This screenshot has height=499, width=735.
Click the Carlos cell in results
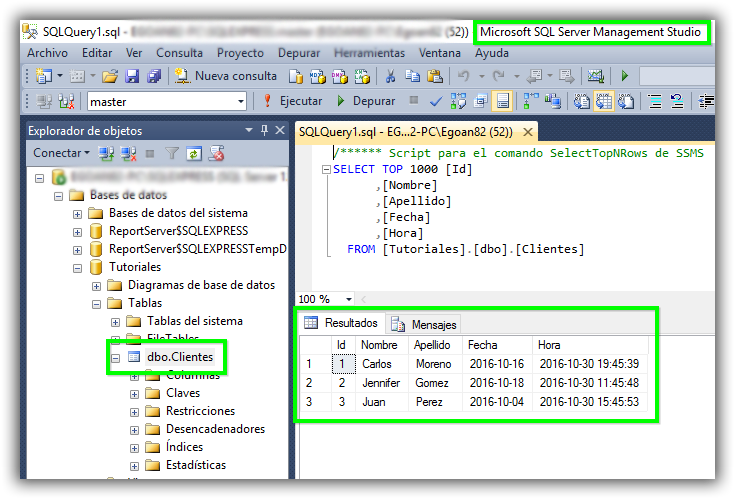tap(382, 364)
